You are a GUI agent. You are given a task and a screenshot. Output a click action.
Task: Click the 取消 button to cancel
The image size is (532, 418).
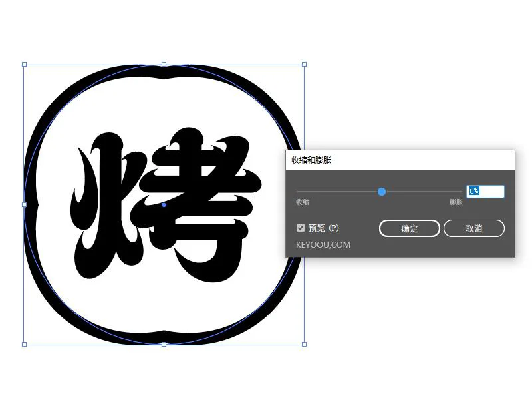click(x=474, y=228)
